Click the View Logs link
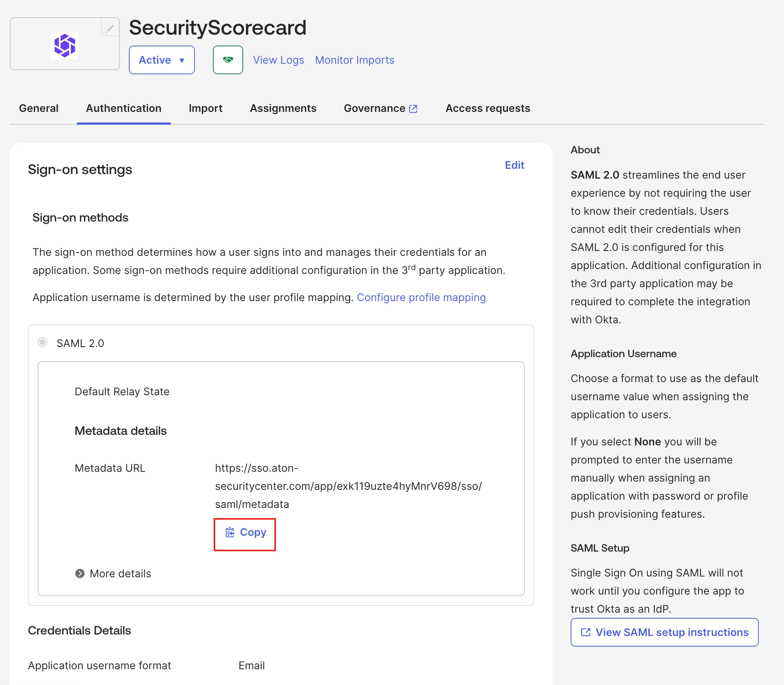This screenshot has width=784, height=685. pyautogui.click(x=278, y=60)
